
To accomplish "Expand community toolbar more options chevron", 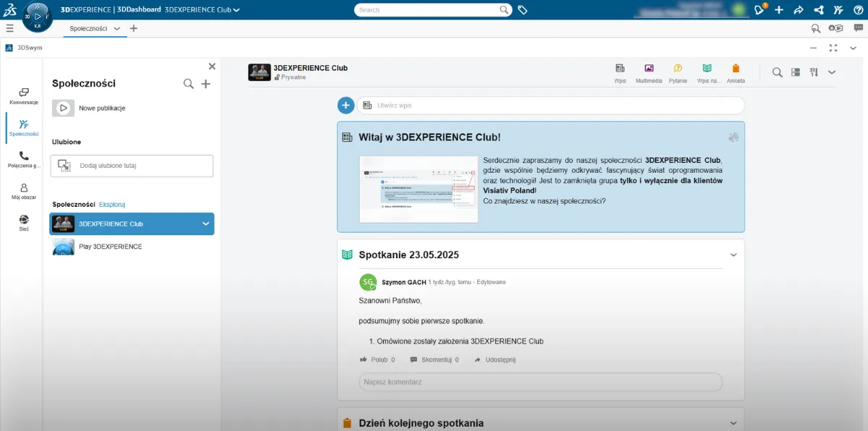I will point(832,72).
